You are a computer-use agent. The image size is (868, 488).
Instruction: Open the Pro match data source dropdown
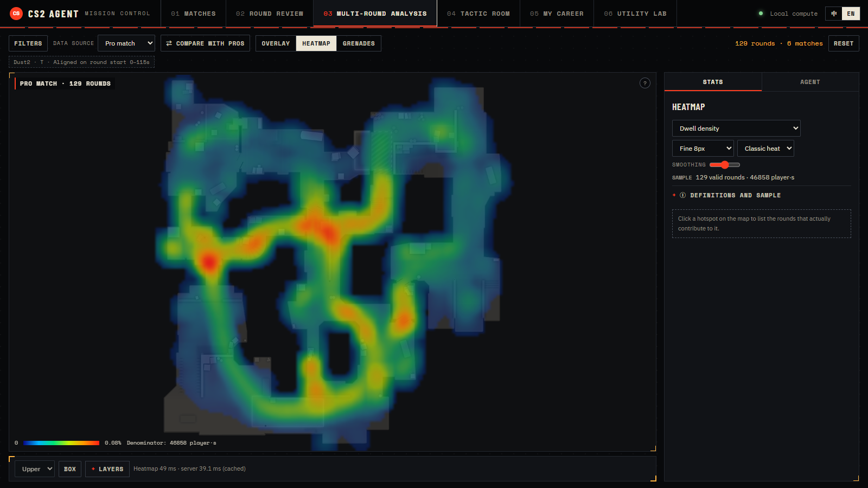pyautogui.click(x=126, y=43)
